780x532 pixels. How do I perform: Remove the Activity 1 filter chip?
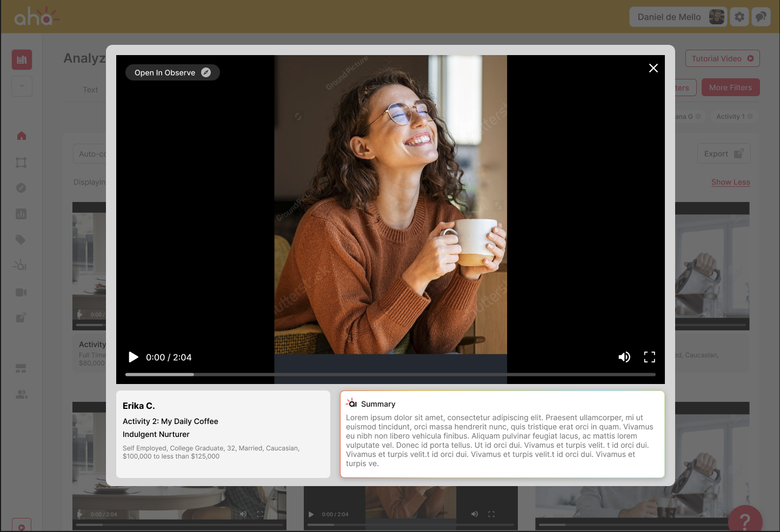(x=750, y=117)
